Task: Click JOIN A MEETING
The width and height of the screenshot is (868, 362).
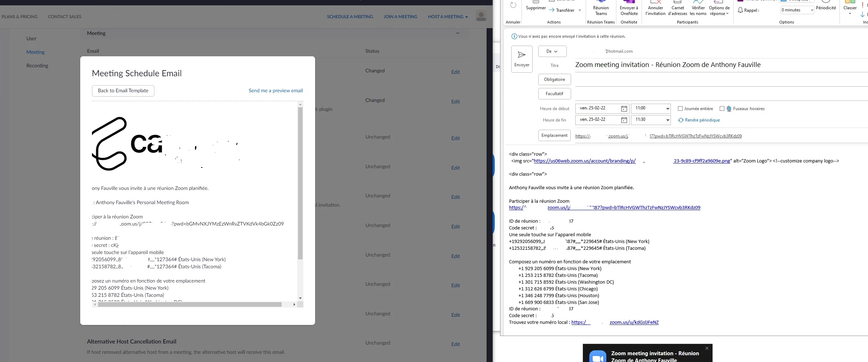Action: [400, 17]
